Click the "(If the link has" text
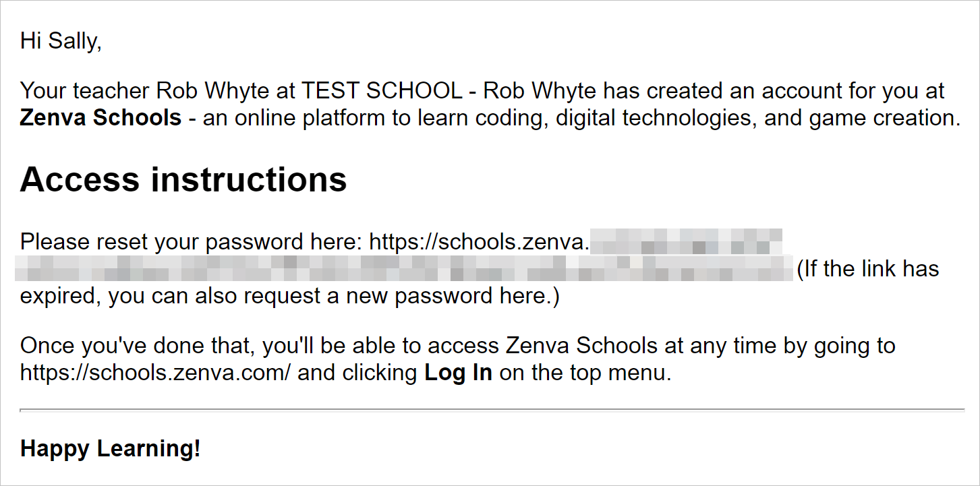The height and width of the screenshot is (486, 980). click(868, 268)
